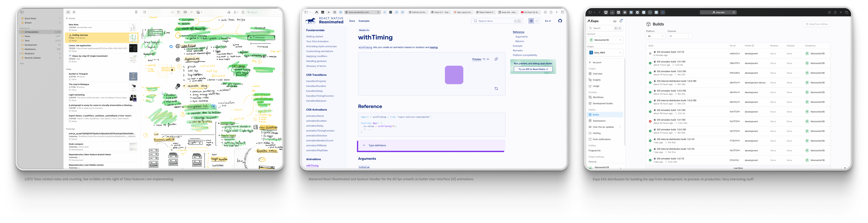Viewport: 868px width, 223px height.
Task: Open the Aa text format tool in Notes
Action: (173, 12)
